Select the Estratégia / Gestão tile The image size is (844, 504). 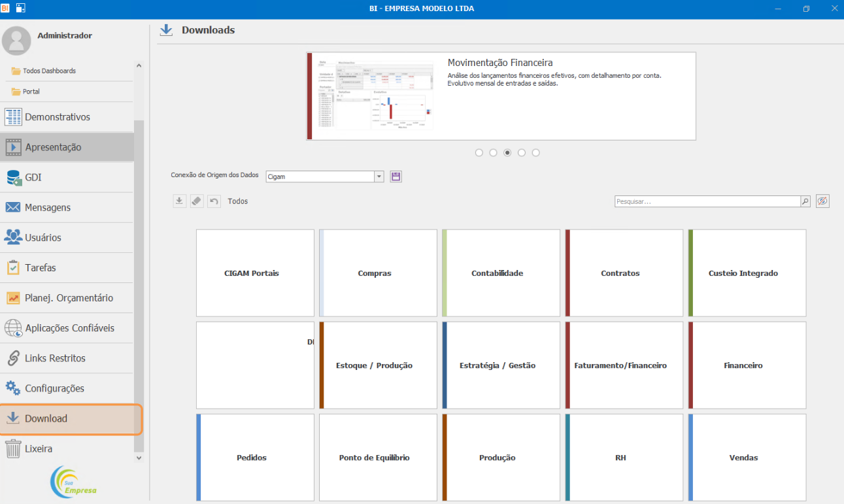click(x=501, y=365)
